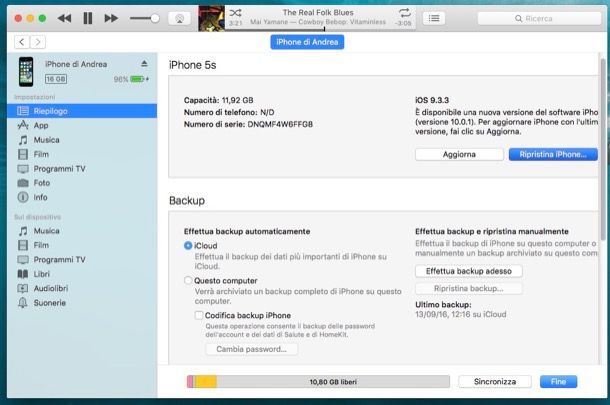Enable Codifica backup iPhone checkbox
Image resolution: width=610 pixels, height=405 pixels.
point(199,315)
